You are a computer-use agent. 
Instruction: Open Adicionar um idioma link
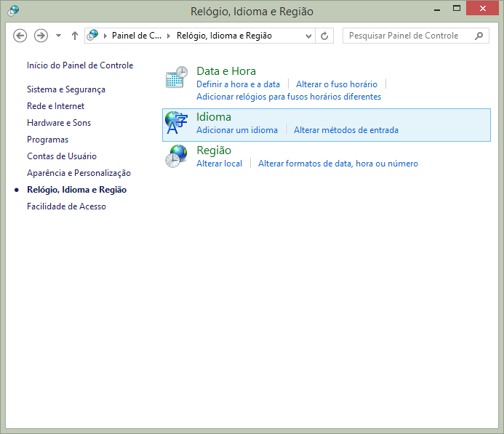click(x=237, y=130)
